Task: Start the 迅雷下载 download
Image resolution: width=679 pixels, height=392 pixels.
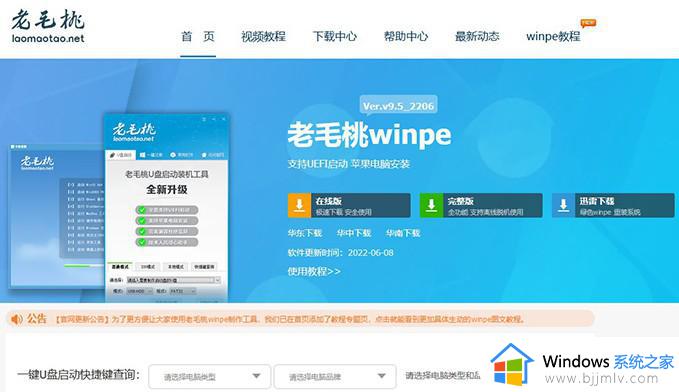Action: [613, 205]
